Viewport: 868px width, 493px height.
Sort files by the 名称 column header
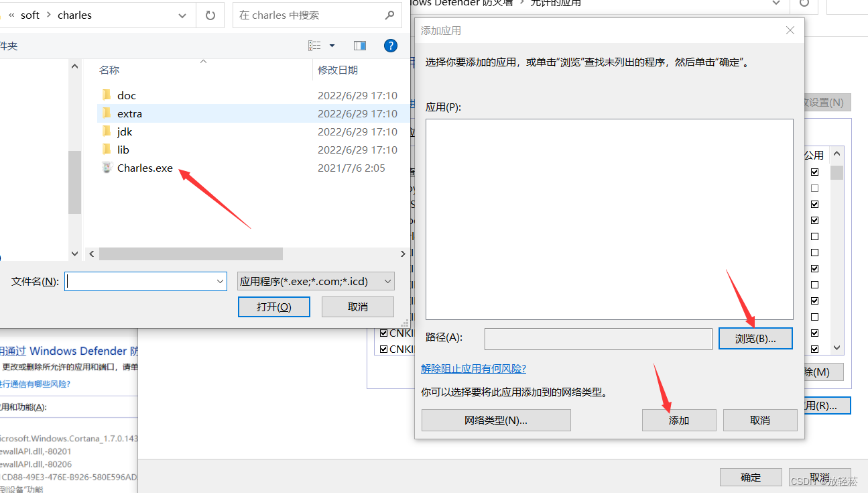pyautogui.click(x=109, y=70)
